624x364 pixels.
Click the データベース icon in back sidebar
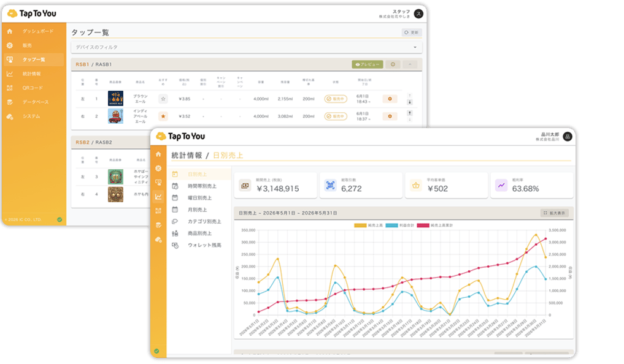pyautogui.click(x=10, y=102)
